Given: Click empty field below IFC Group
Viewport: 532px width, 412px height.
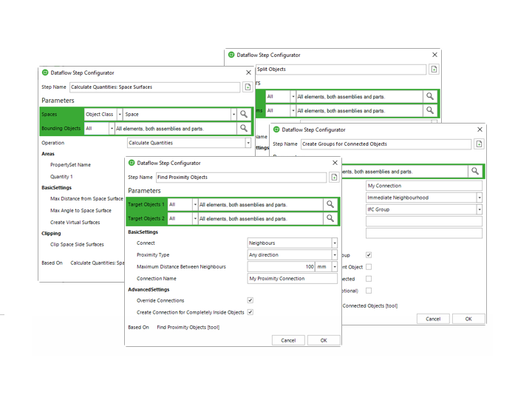Looking at the screenshot, I should pyautogui.click(x=424, y=221).
